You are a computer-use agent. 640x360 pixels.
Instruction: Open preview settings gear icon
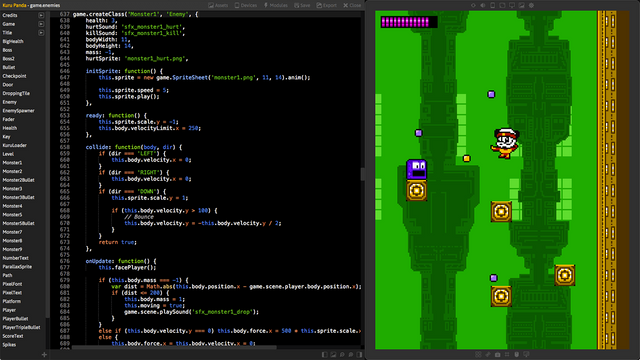point(531,5)
